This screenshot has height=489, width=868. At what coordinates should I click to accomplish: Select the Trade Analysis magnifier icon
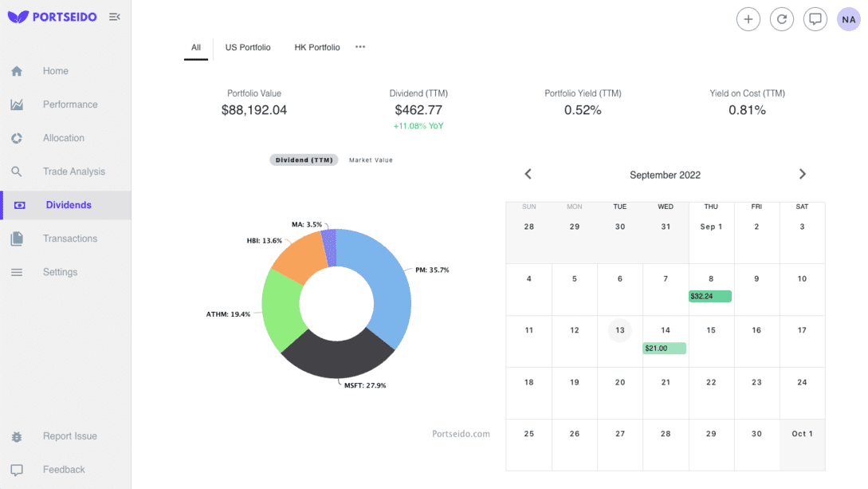(x=16, y=171)
